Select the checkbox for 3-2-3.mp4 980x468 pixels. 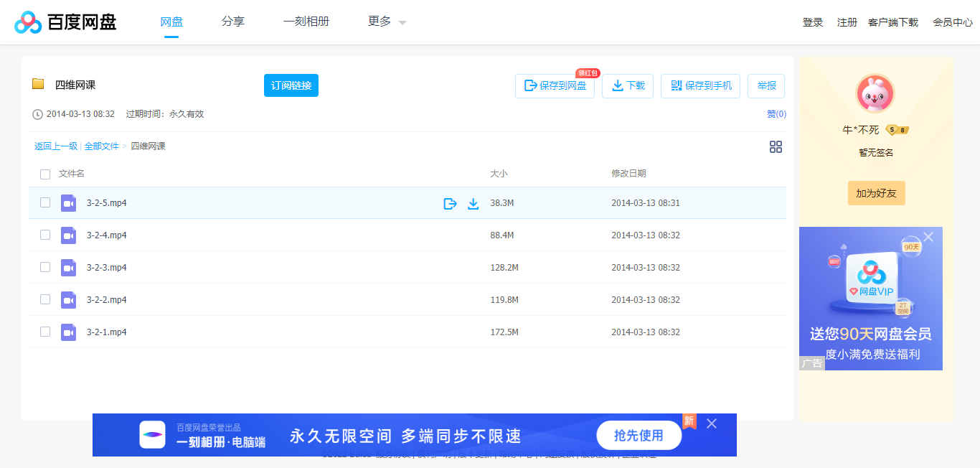(x=45, y=267)
